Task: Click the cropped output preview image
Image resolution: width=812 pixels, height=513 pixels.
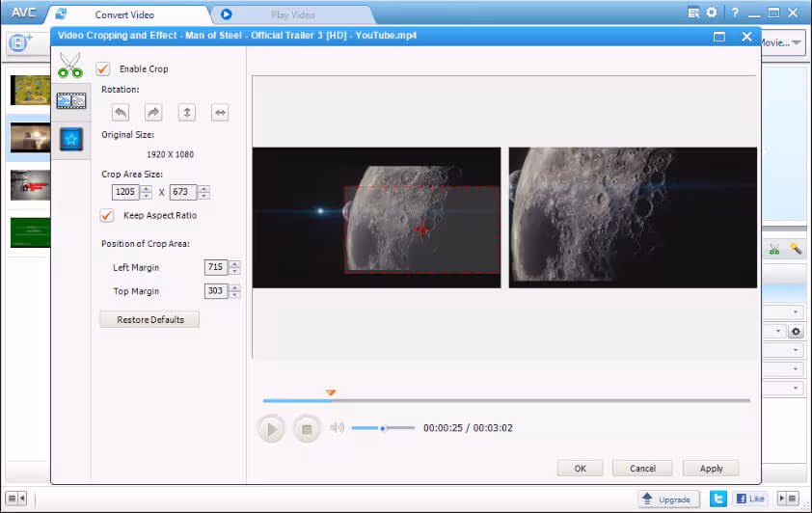Action: point(633,217)
